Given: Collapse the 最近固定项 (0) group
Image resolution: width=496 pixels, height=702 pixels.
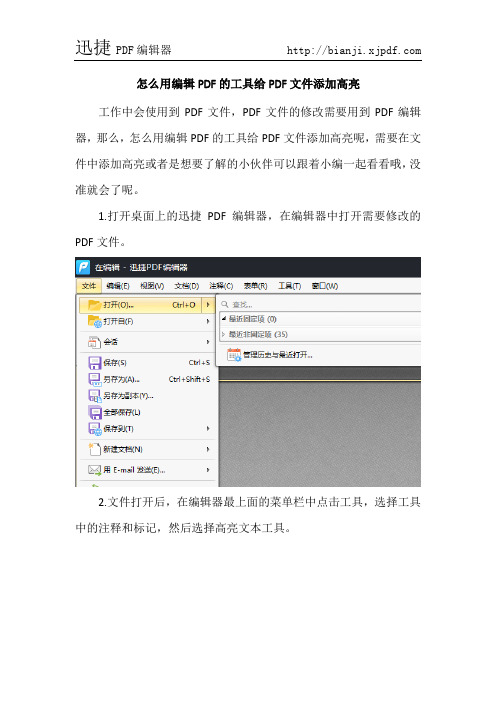Looking at the screenshot, I should (224, 319).
